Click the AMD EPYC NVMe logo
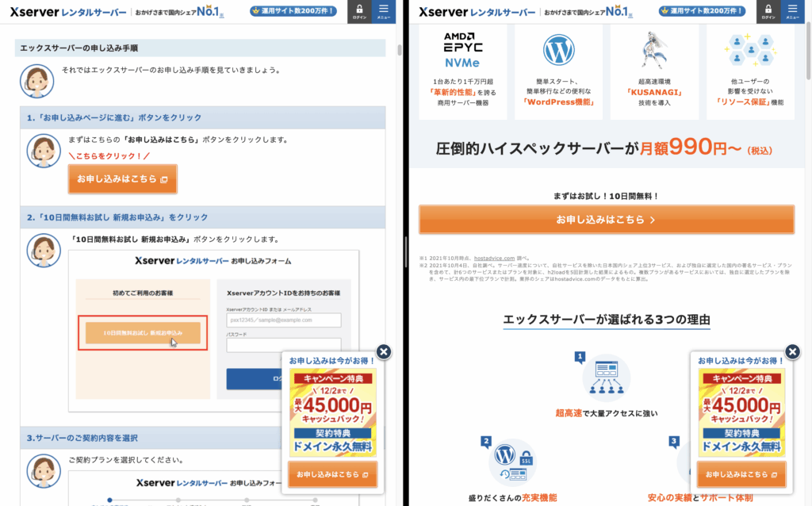The image size is (812, 506). click(464, 49)
